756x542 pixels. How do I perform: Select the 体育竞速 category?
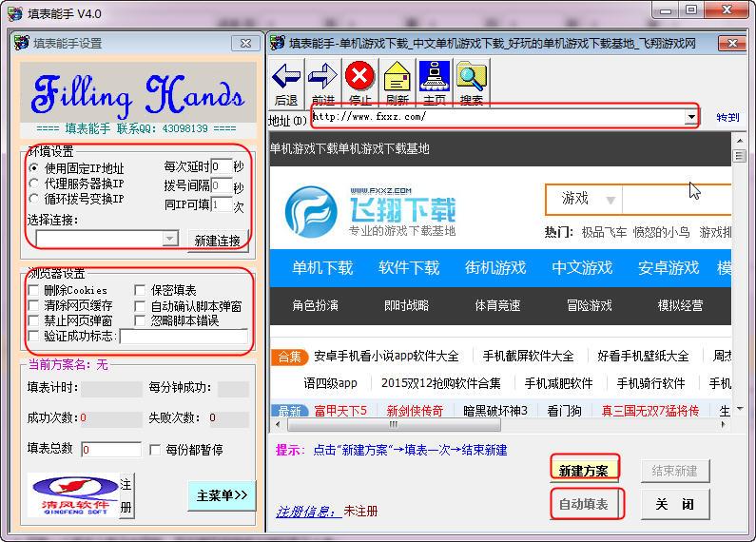497,305
